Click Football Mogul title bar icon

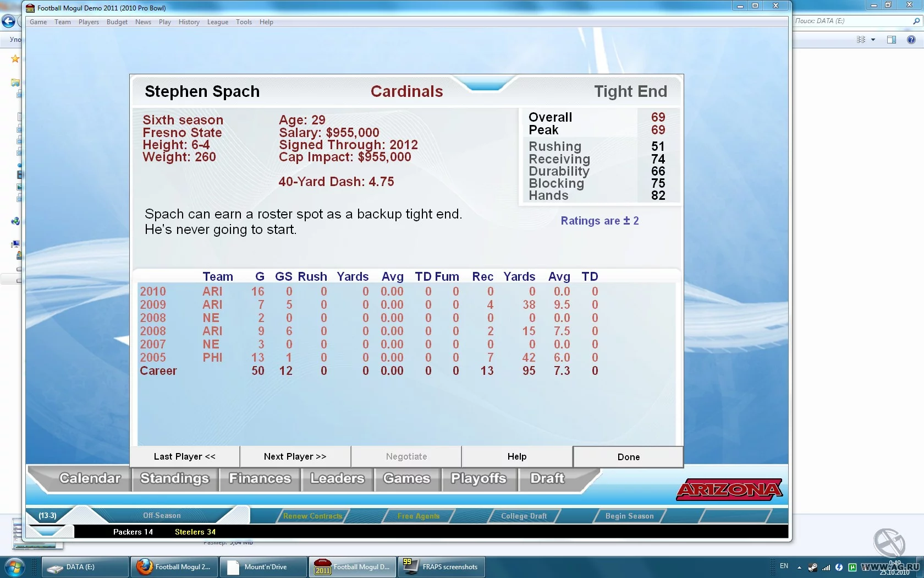click(x=30, y=8)
